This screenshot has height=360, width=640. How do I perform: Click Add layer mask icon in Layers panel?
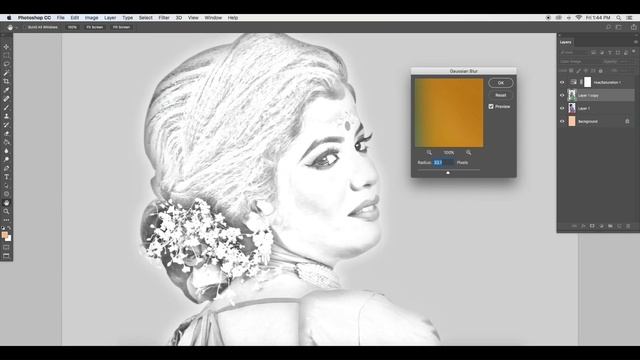[592, 226]
